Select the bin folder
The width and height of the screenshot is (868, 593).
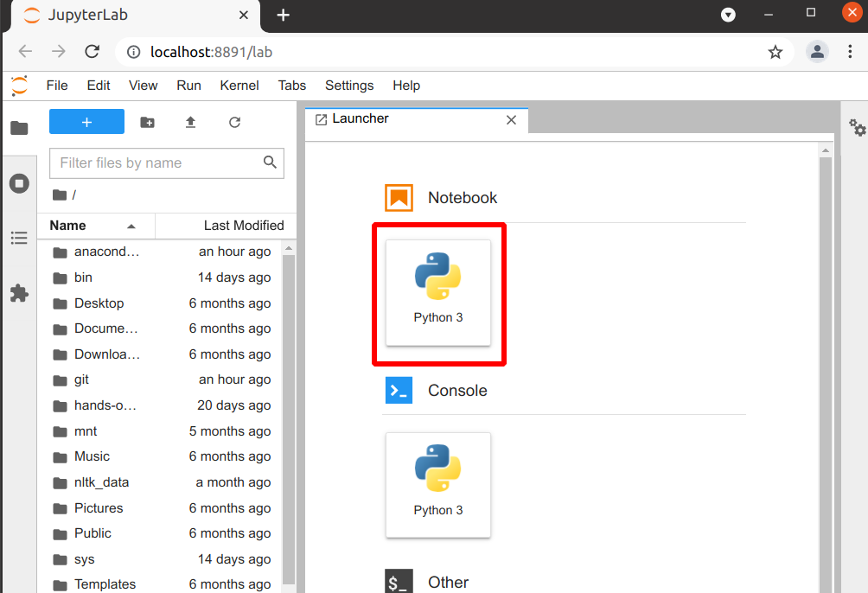161,277
